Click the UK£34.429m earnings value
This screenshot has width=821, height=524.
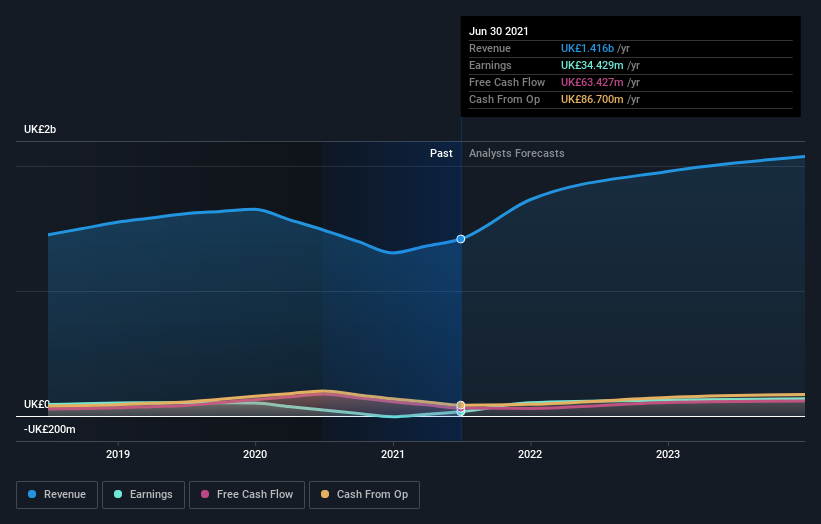pos(592,65)
